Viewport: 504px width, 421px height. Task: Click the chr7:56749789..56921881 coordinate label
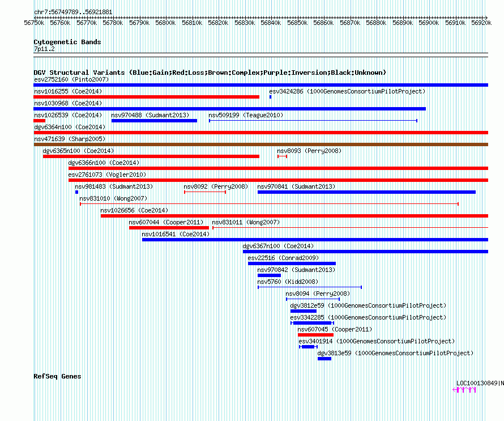coord(73,12)
